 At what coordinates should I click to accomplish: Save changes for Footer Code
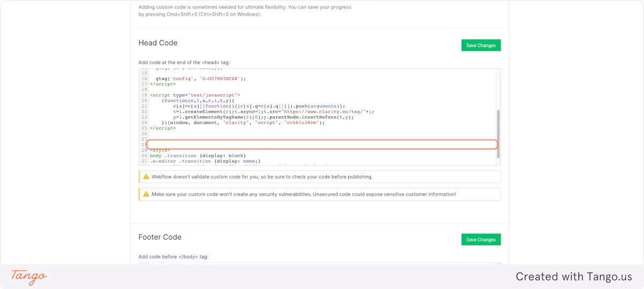click(481, 240)
